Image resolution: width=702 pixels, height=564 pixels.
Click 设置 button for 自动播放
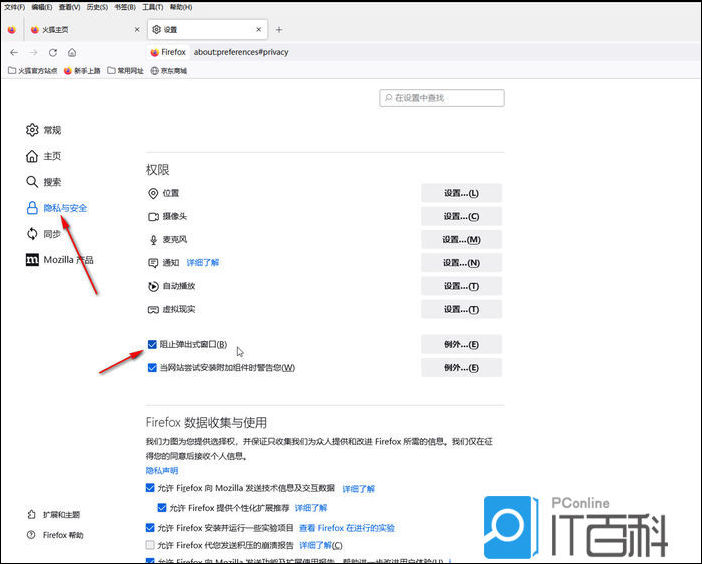[461, 286]
